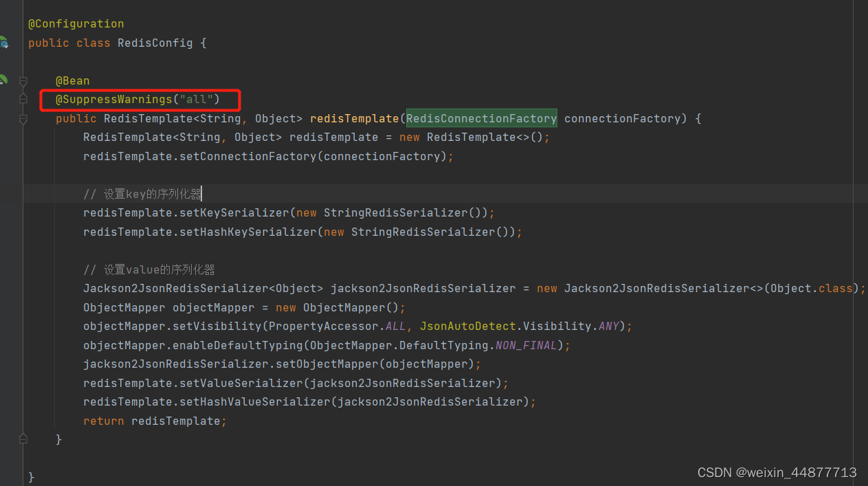
Task: Click the return keyword before redisTemplate
Action: coord(103,420)
